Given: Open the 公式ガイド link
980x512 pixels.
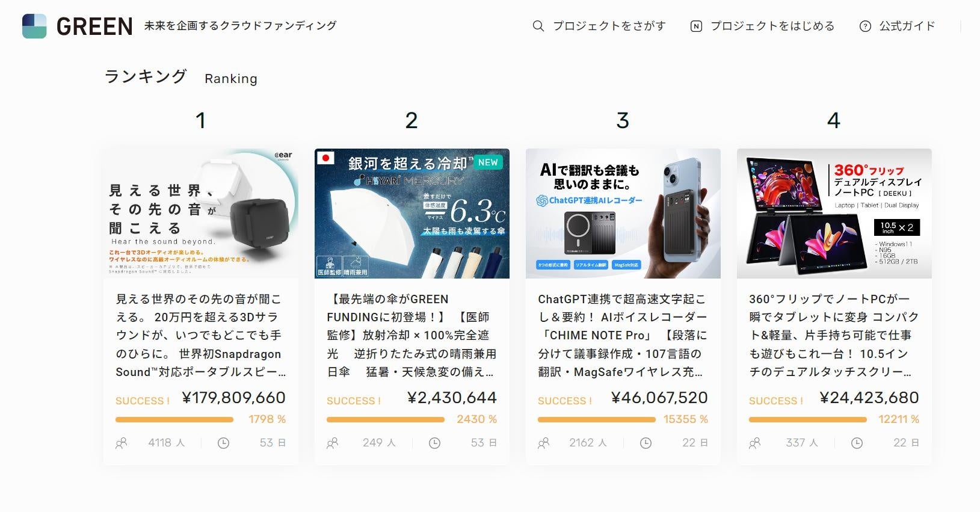Looking at the screenshot, I should point(907,26).
